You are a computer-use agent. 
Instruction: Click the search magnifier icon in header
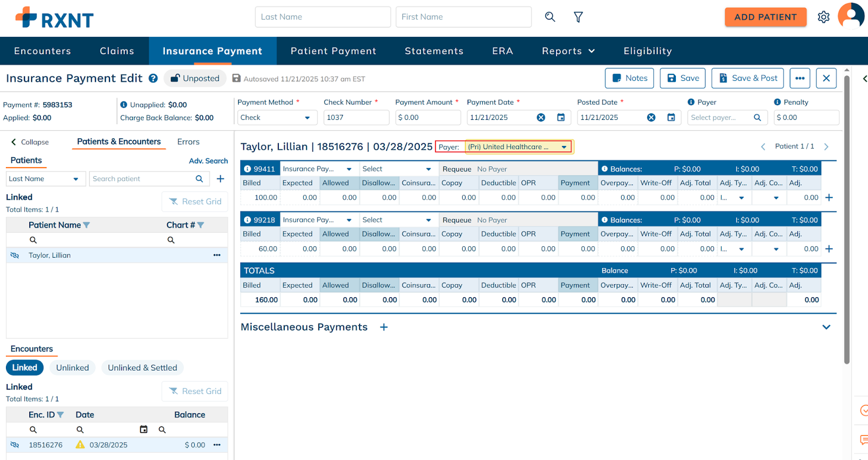point(550,17)
